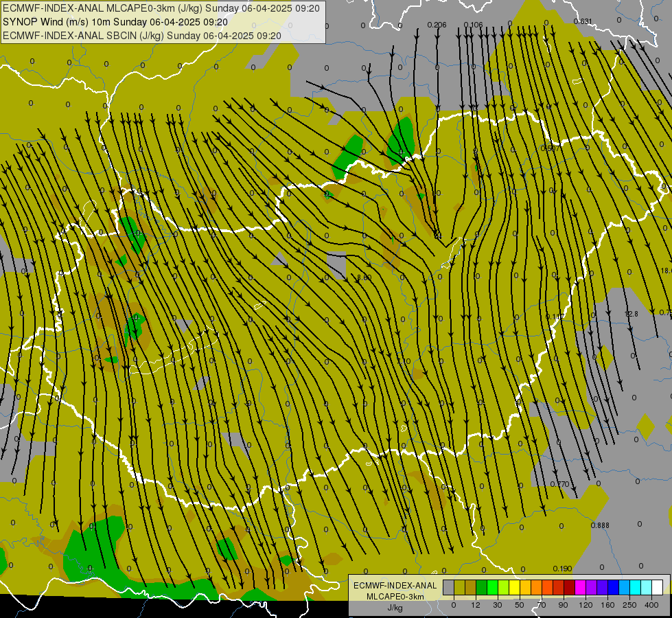
Task: Click the legend tick value 400
Action: (x=651, y=605)
